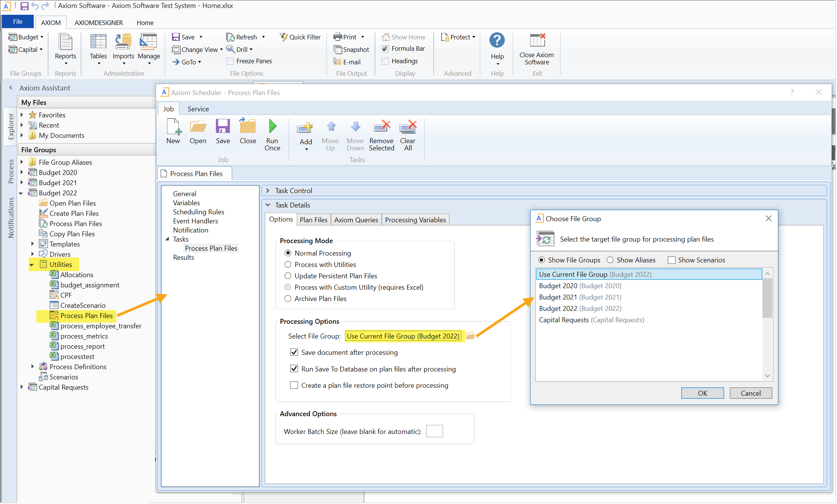Click the Clear All tasks icon

click(x=408, y=127)
